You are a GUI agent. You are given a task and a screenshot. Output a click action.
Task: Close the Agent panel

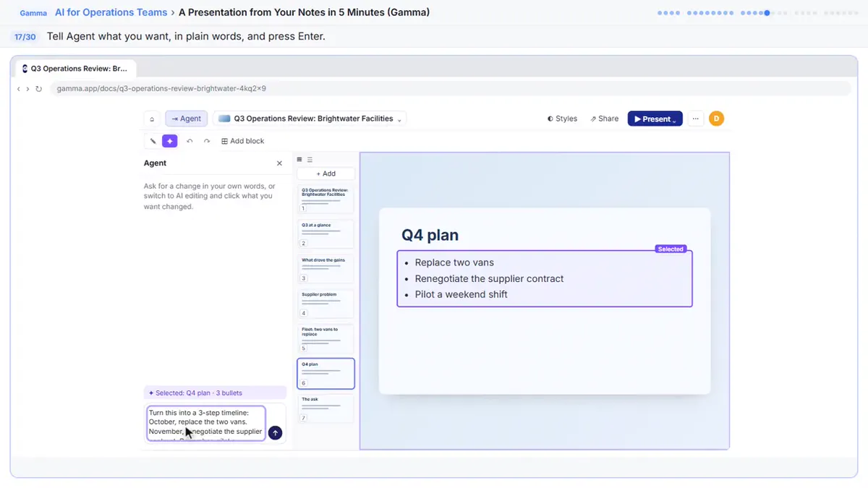point(280,163)
